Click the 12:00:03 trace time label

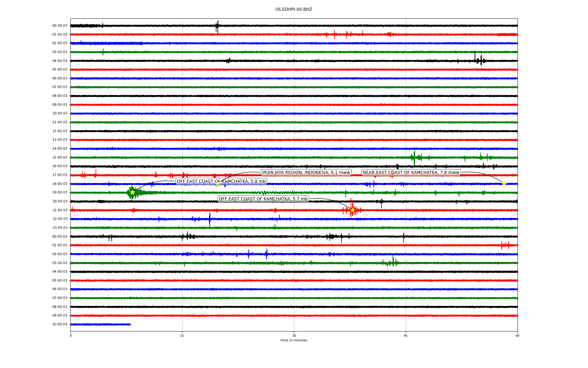pyautogui.click(x=60, y=131)
